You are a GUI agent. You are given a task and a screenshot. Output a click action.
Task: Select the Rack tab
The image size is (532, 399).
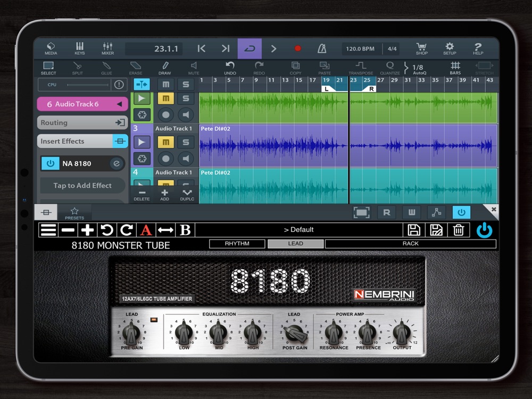pyautogui.click(x=411, y=244)
